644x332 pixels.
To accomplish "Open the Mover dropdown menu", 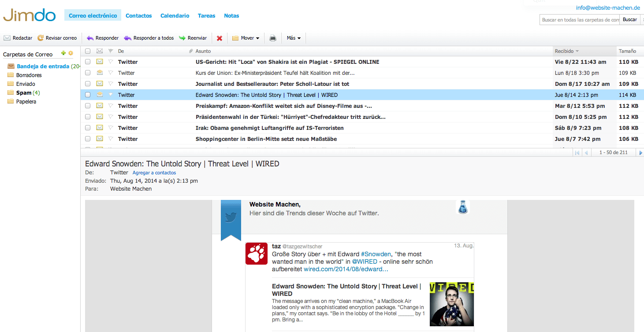I will (246, 38).
